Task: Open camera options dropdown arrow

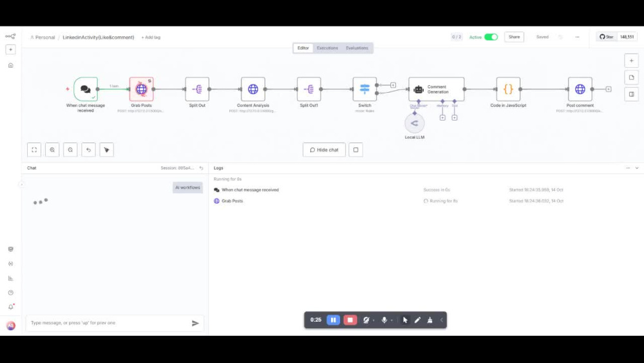Action: [x=374, y=320]
